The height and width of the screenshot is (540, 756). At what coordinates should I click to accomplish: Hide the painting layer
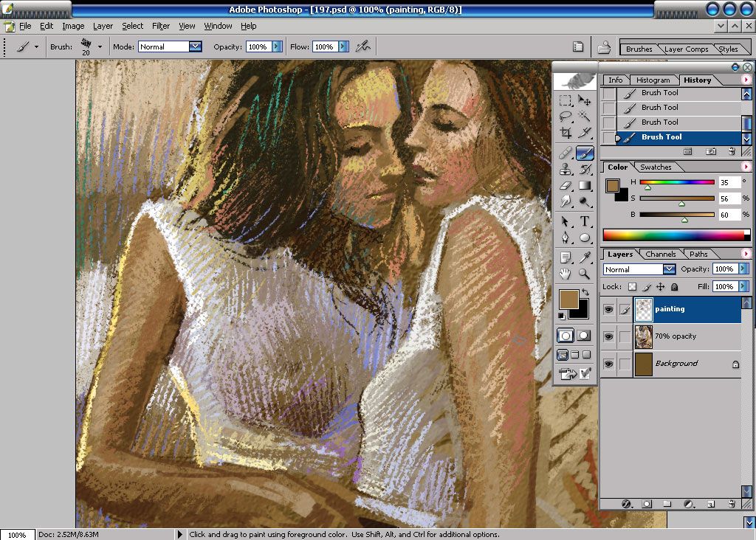pyautogui.click(x=608, y=309)
